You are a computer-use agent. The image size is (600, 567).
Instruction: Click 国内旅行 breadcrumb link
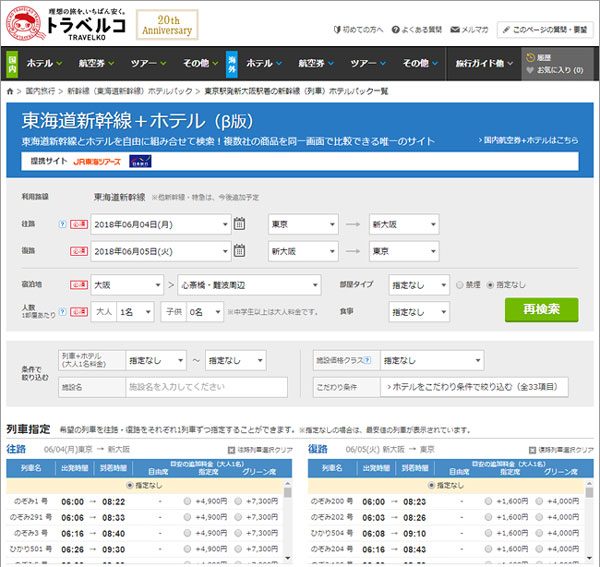[40, 91]
